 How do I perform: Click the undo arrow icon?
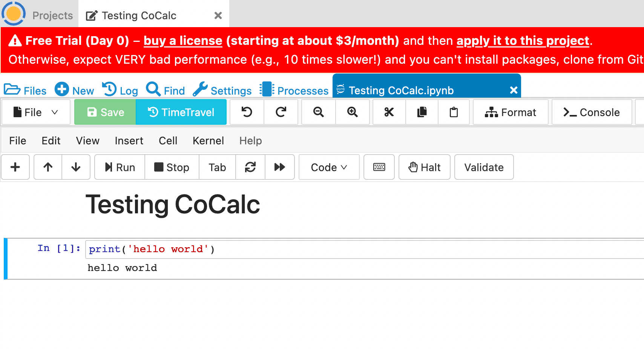[247, 112]
